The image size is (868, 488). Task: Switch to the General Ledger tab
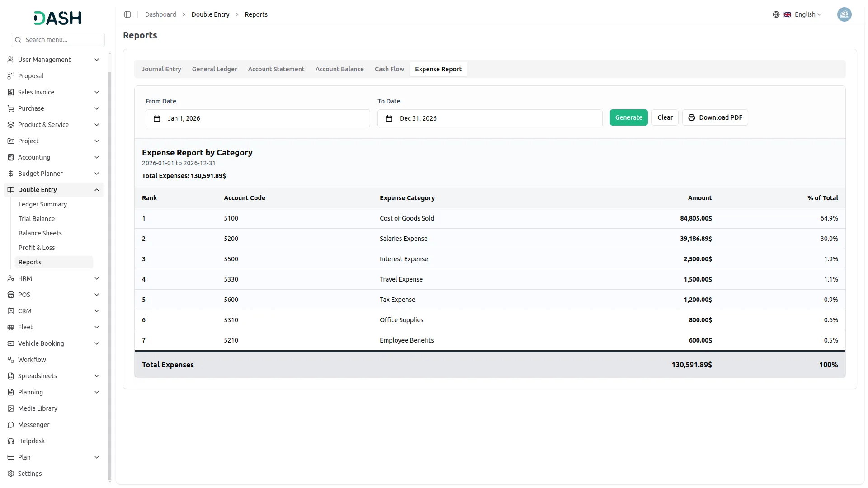(214, 69)
